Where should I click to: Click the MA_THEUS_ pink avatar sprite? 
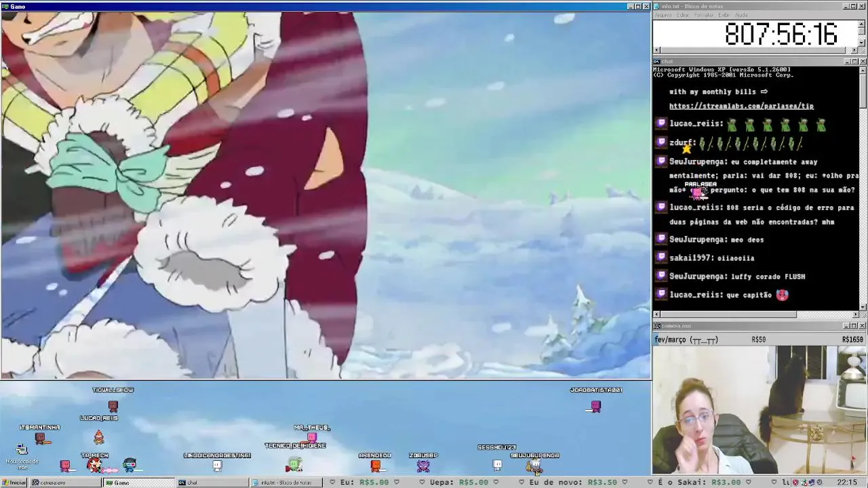[312, 437]
